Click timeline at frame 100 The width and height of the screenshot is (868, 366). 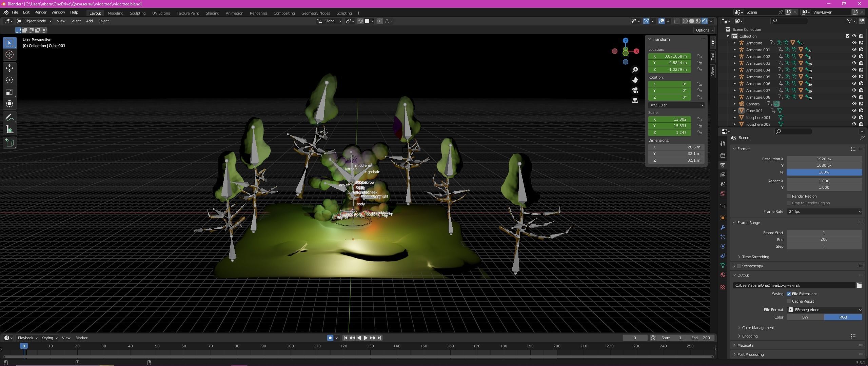[290, 346]
